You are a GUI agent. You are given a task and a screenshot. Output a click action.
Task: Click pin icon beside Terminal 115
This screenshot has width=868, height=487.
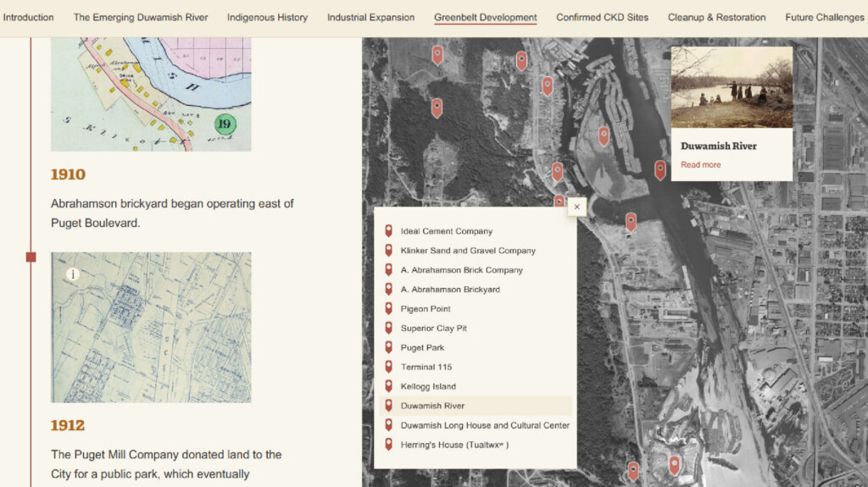[388, 367]
